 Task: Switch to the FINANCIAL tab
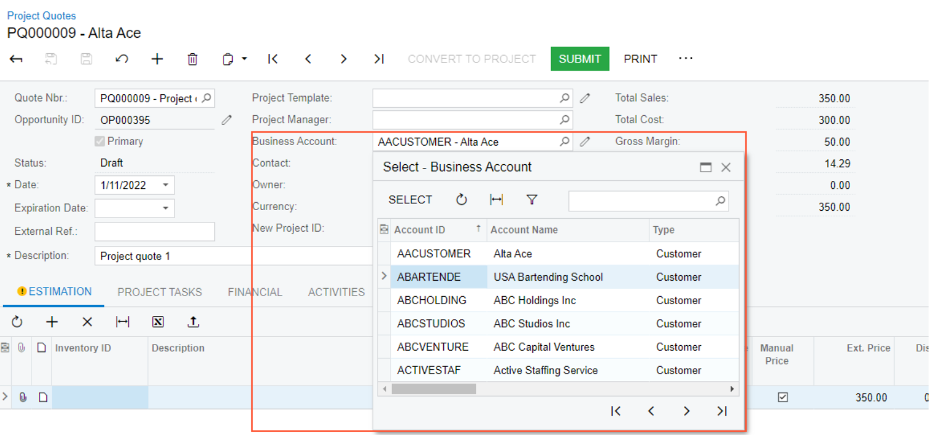click(x=255, y=292)
